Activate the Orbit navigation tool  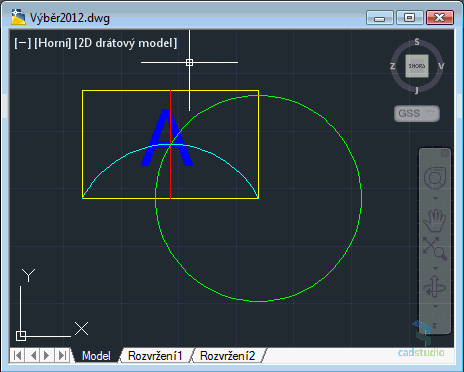pos(435,287)
